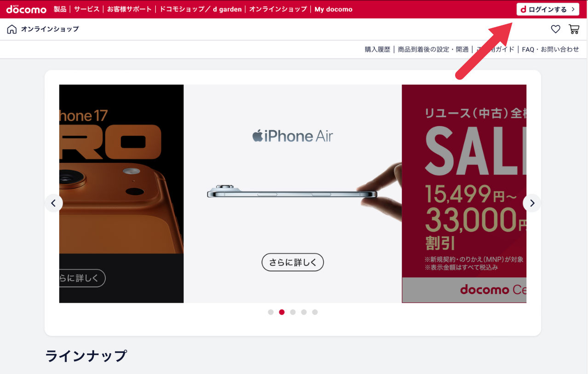Open the shopping cart icon
This screenshot has width=588, height=374.
point(574,29)
